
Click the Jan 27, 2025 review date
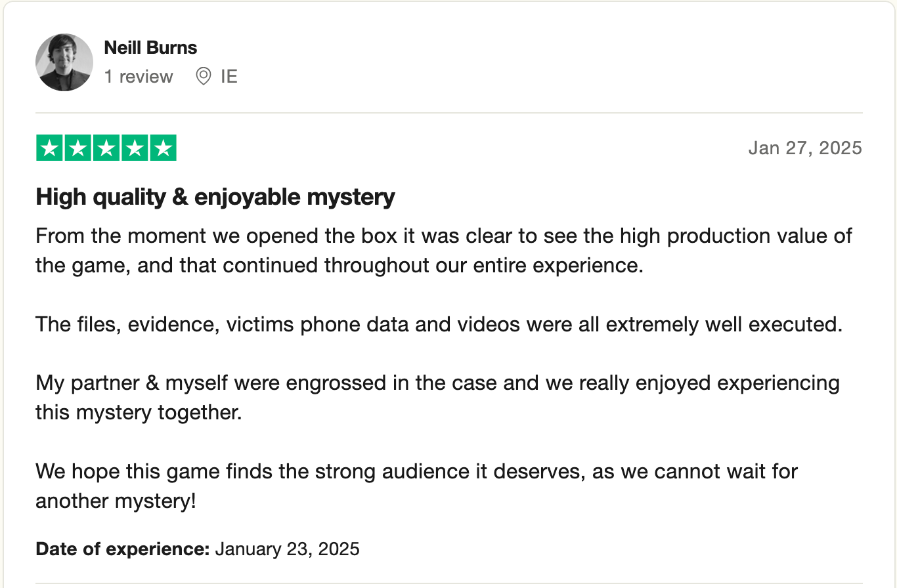coord(804,148)
